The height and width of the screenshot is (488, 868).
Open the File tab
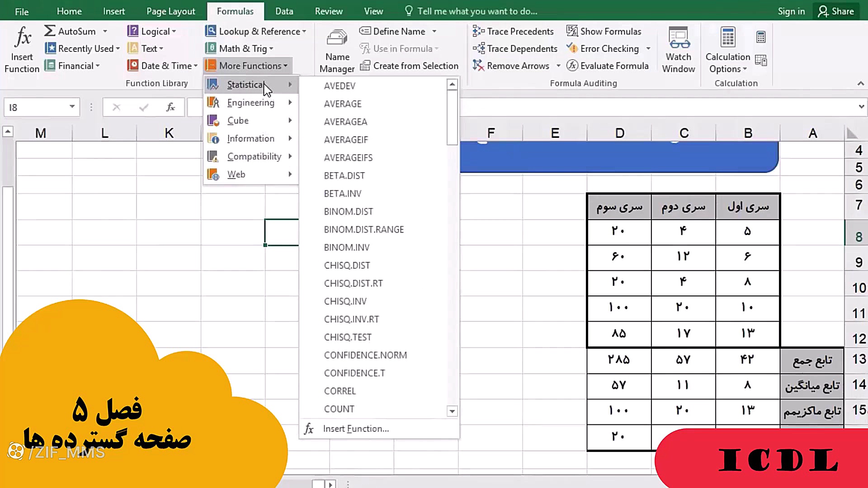[x=22, y=11]
